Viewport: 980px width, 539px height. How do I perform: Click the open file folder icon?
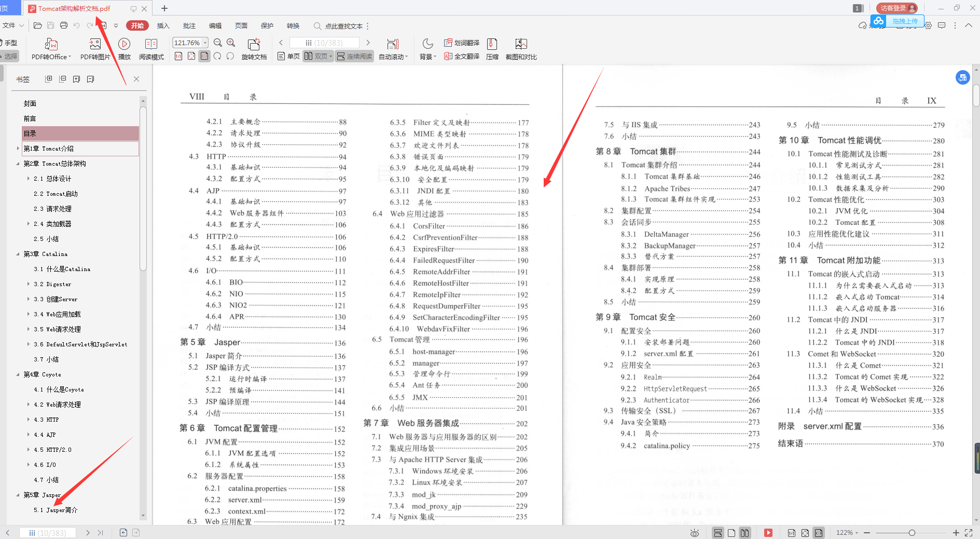[x=37, y=25]
